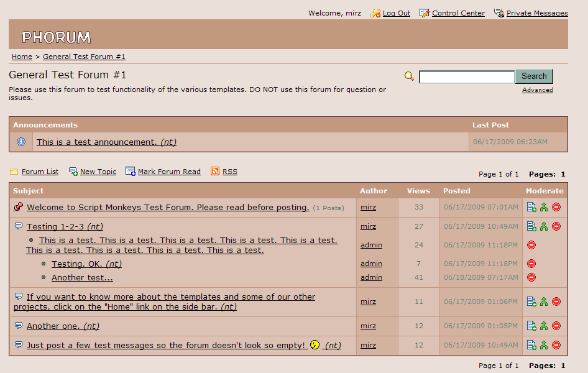Click the Search button
The height and width of the screenshot is (373, 588).
point(534,76)
